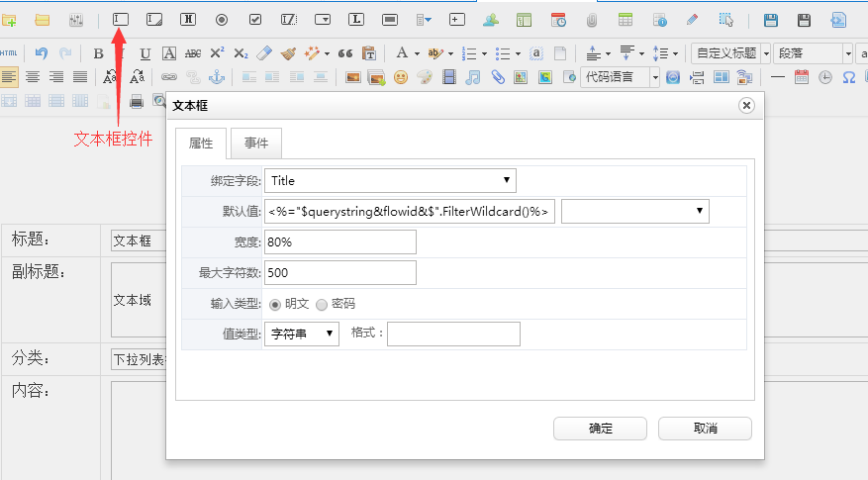Switch to the 事件 tab
The width and height of the screenshot is (868, 480).
coord(256,144)
